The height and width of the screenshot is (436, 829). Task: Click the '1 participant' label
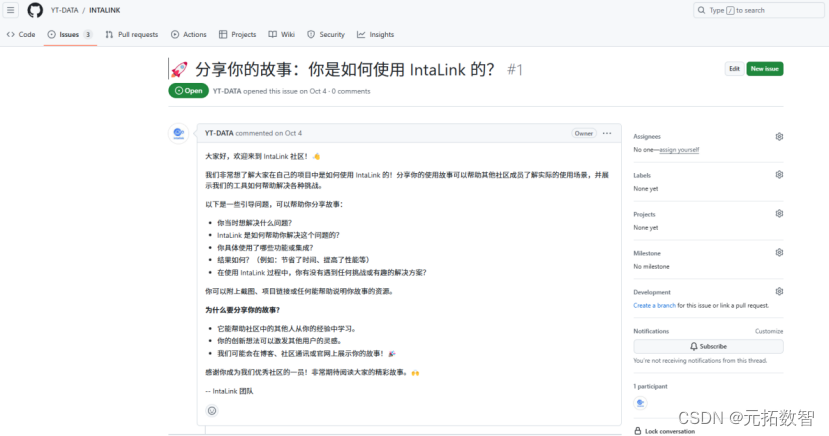tap(650, 386)
